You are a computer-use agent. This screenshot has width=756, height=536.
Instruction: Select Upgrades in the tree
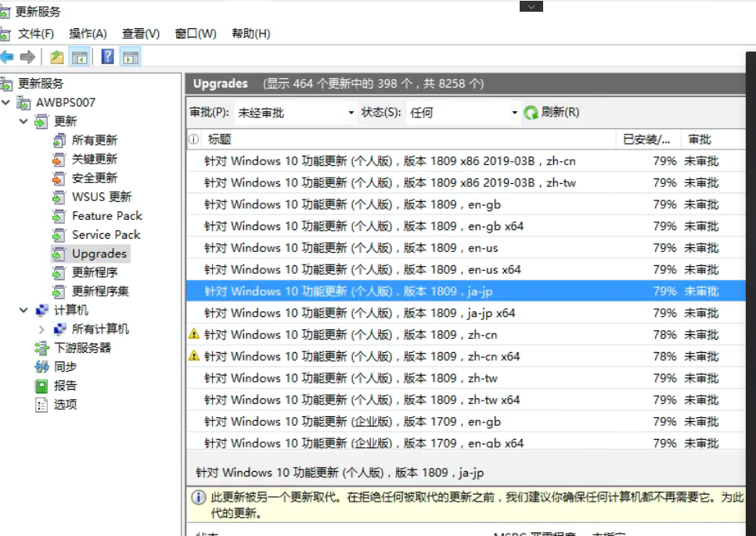coord(99,254)
